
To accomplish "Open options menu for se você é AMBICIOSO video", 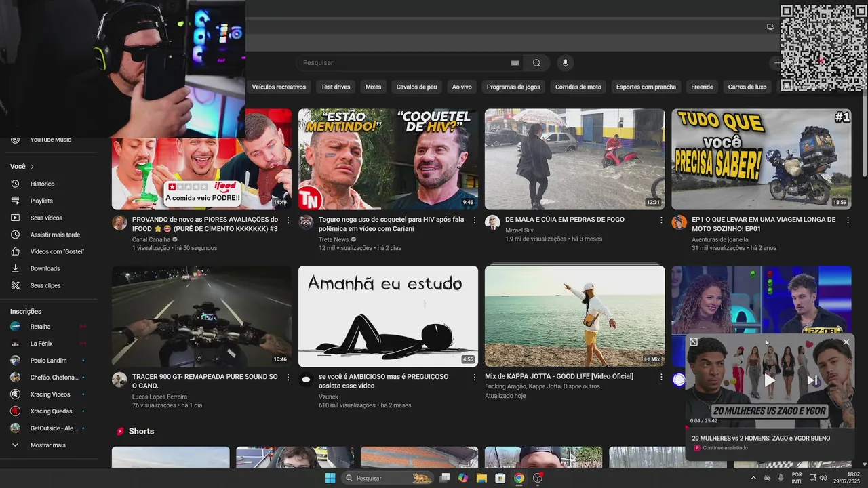I will click(475, 377).
